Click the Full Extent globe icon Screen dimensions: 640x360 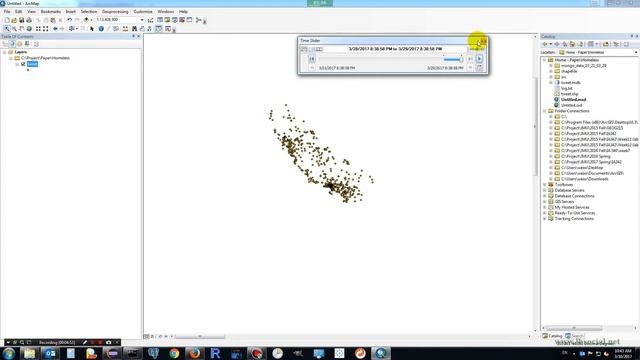tap(29, 29)
